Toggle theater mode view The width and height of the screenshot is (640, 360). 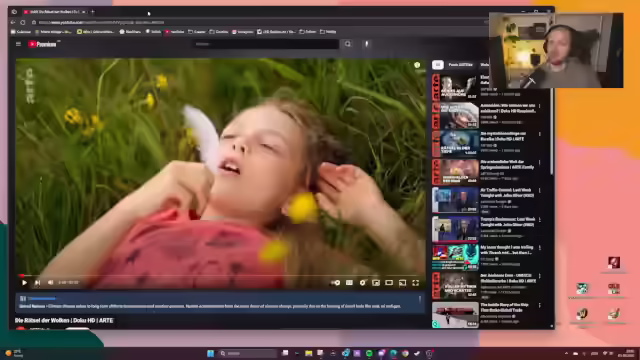[x=389, y=282]
